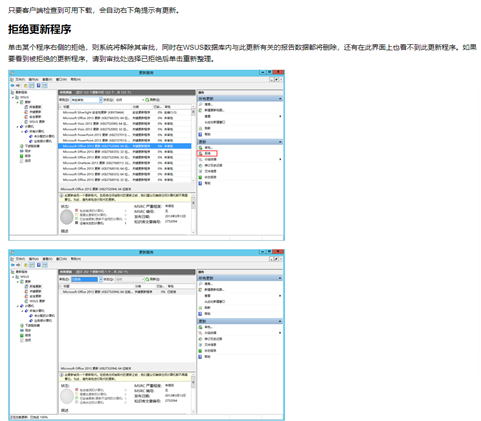Open the 帮助 menu in upper console
The height and width of the screenshot is (421, 481).
pos(76,79)
